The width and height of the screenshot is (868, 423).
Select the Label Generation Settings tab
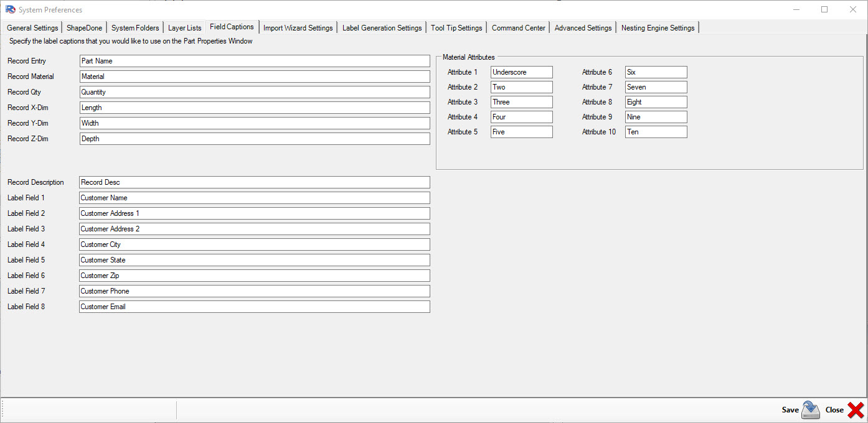pos(382,27)
